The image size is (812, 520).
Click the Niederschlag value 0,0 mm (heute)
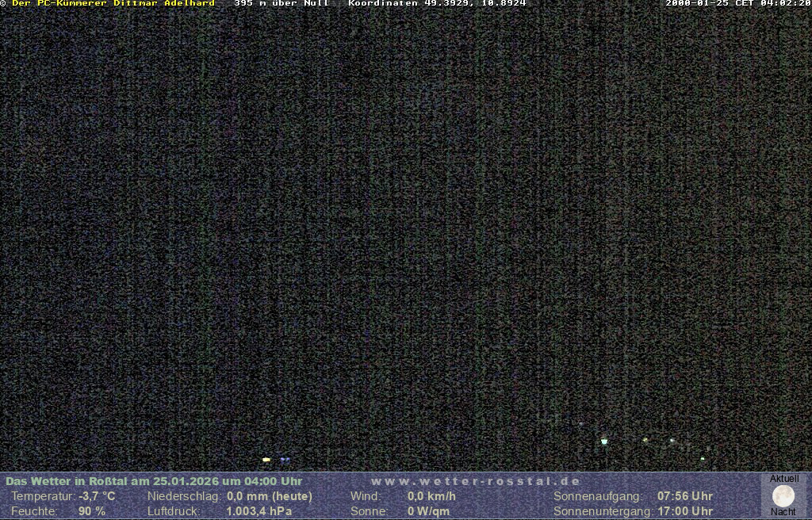tap(270, 496)
